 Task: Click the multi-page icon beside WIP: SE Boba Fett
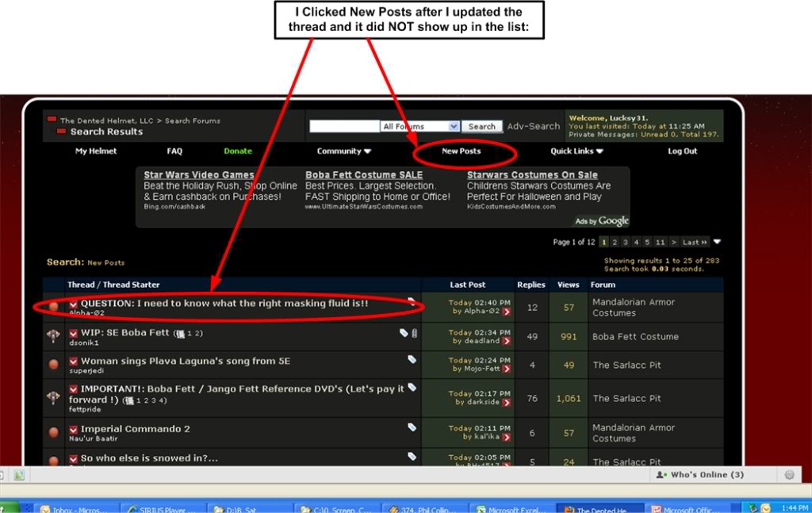tap(180, 334)
